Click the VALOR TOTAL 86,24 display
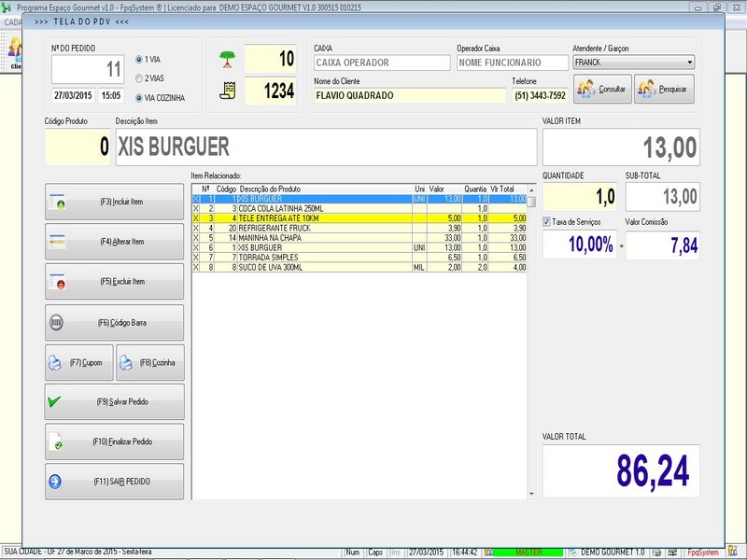Screen dimensions: 747x560 (621, 471)
